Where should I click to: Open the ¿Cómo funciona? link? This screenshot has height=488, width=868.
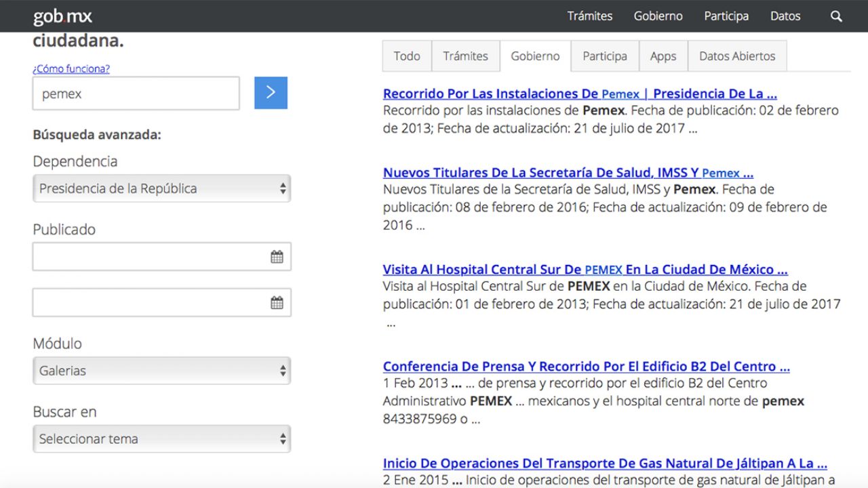[71, 68]
